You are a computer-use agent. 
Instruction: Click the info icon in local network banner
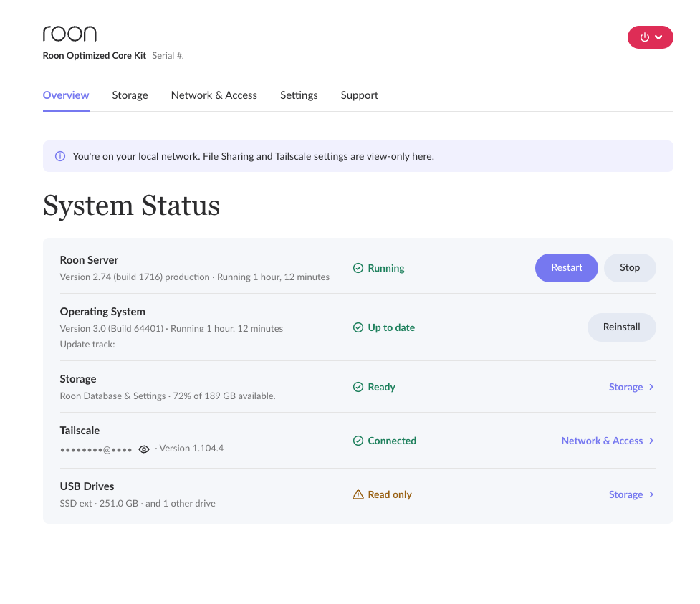59,156
